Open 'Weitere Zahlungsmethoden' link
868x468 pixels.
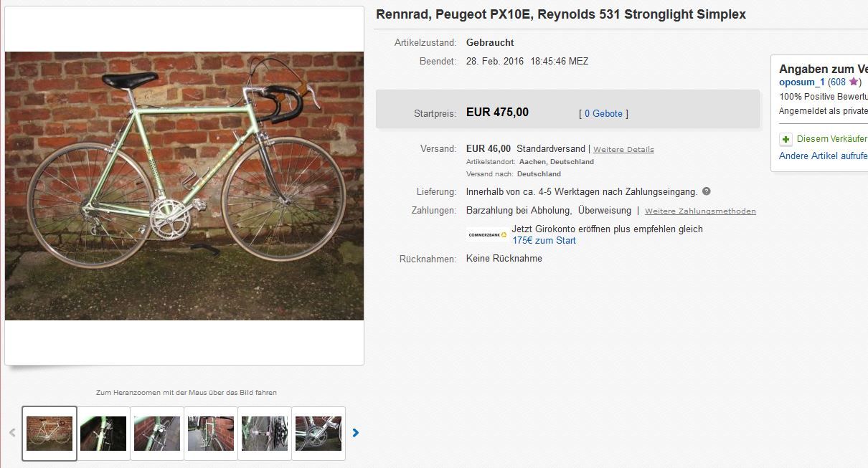(x=700, y=211)
